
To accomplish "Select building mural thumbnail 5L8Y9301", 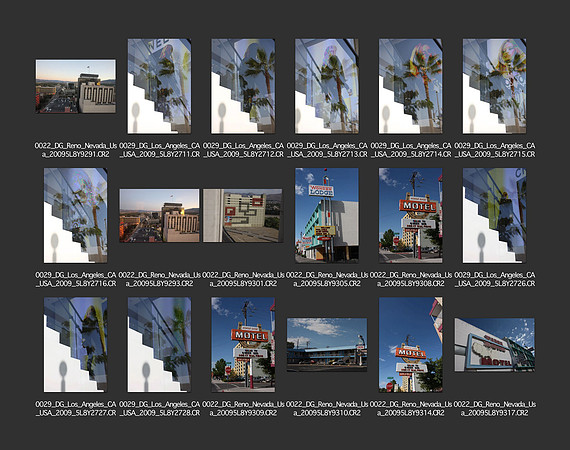I will click(243, 215).
